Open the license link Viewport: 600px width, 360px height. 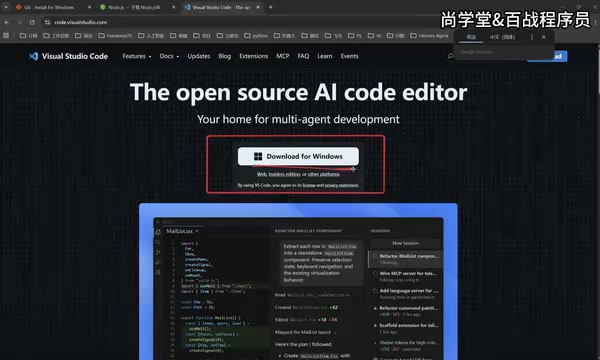[x=309, y=185]
